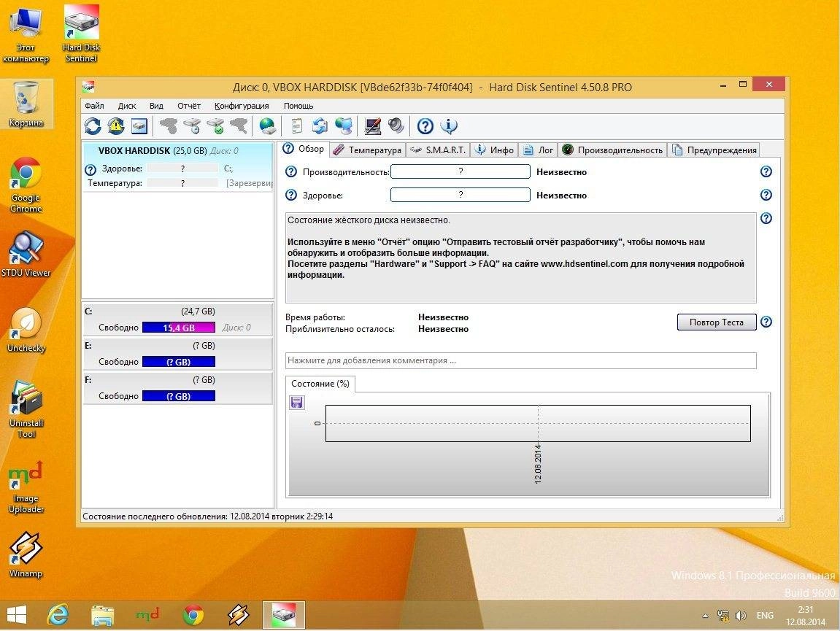Click the comment field Нажмите для добавления комментария

click(x=521, y=360)
